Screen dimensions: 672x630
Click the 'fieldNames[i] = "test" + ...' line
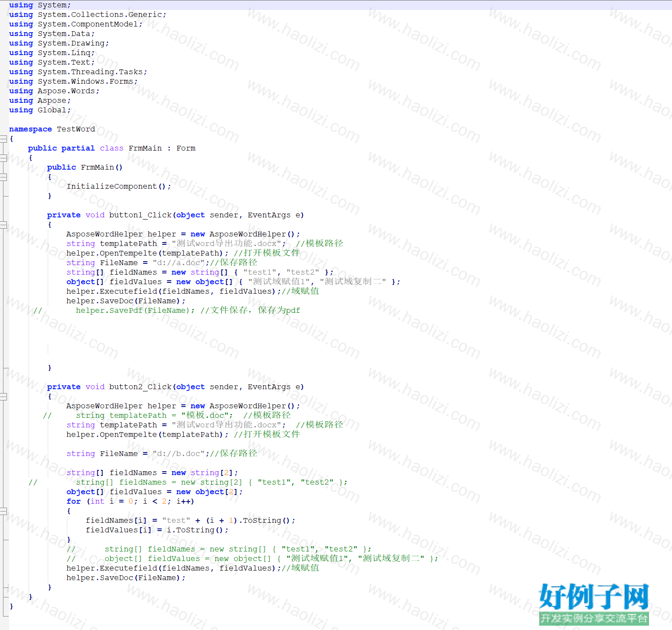190,521
